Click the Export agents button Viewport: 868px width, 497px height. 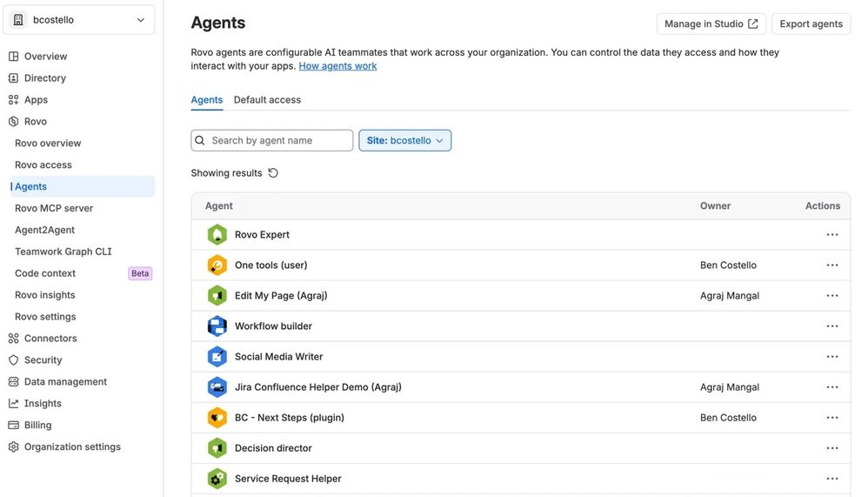(811, 24)
